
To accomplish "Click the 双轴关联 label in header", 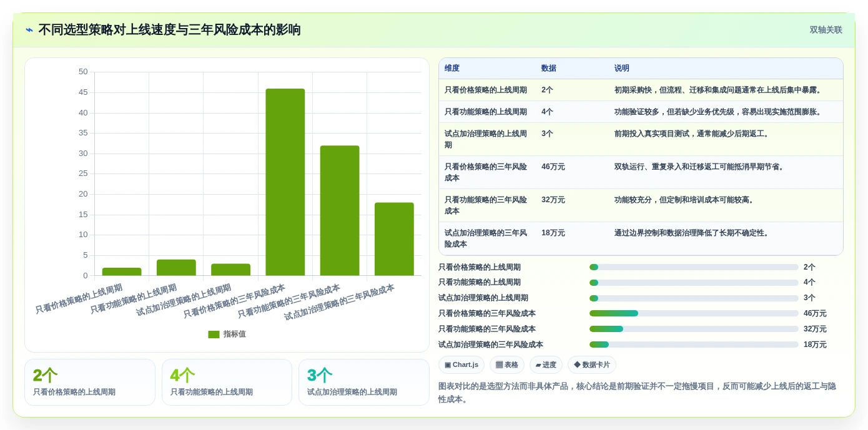I will [x=826, y=30].
